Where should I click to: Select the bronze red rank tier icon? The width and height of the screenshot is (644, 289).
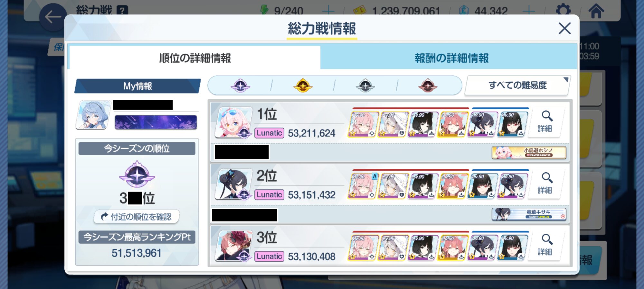428,86
